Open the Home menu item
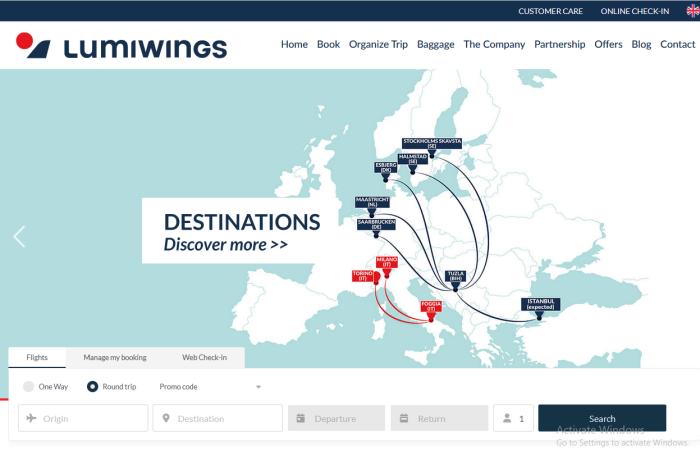This screenshot has height=467, width=700. (x=294, y=44)
